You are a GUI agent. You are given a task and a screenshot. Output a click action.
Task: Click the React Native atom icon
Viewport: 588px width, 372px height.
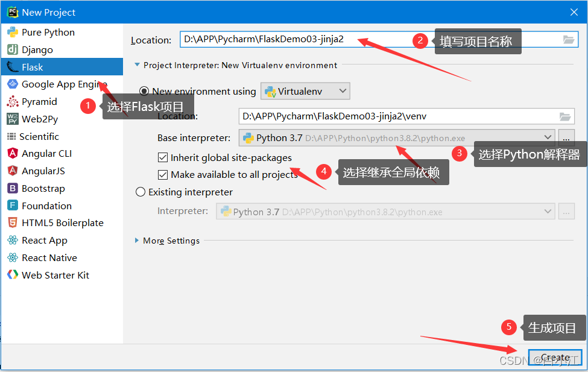tap(13, 257)
